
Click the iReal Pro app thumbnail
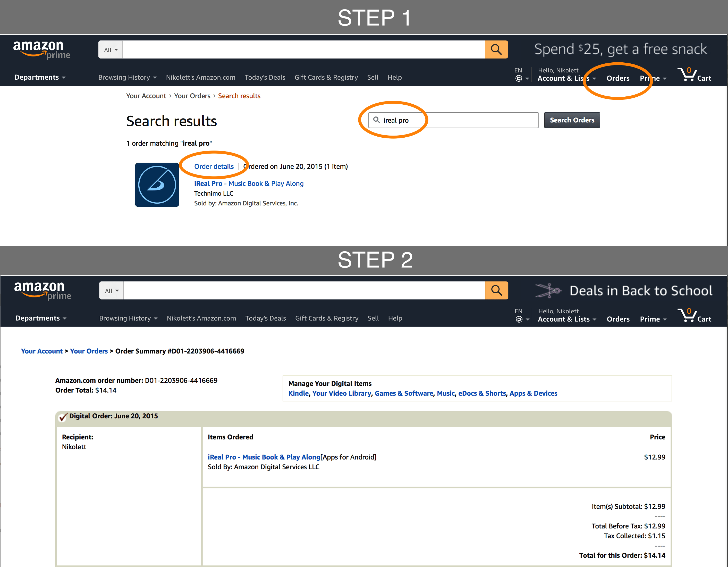click(157, 185)
